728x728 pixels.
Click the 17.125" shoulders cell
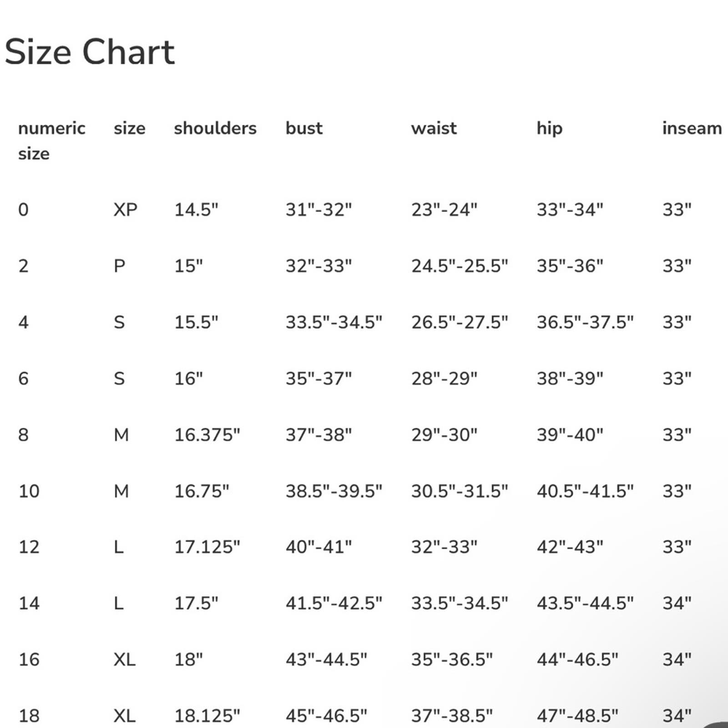207,547
